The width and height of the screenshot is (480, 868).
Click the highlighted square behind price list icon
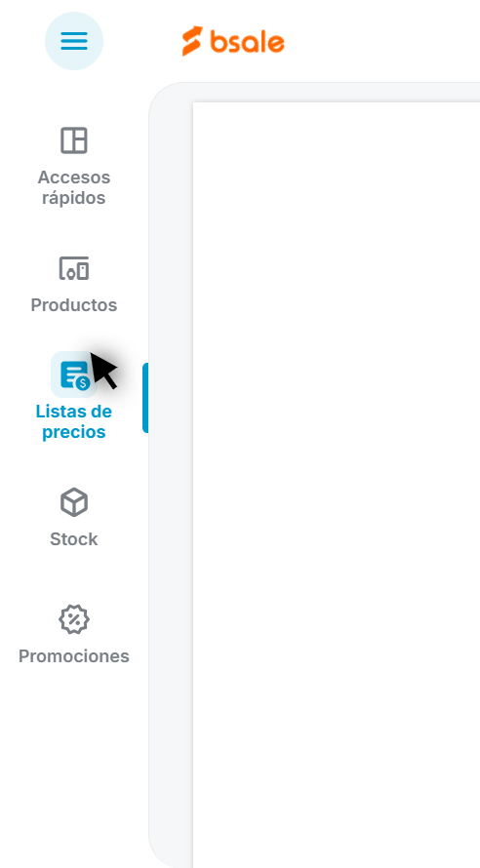click(x=74, y=375)
